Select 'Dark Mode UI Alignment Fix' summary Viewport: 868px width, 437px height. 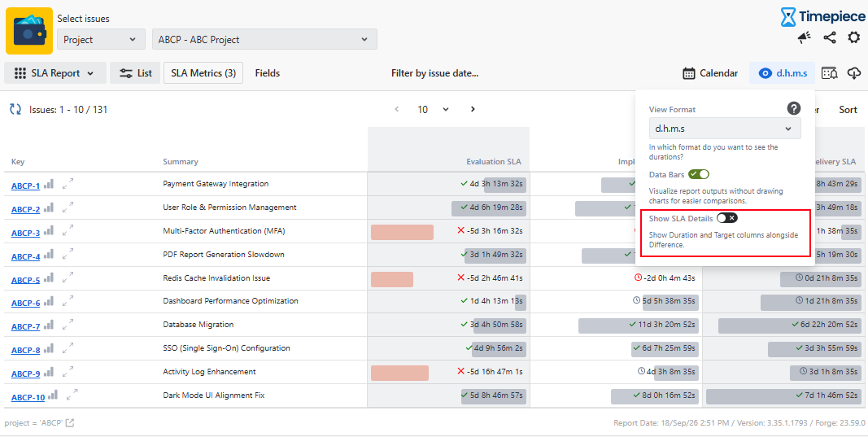pos(214,395)
